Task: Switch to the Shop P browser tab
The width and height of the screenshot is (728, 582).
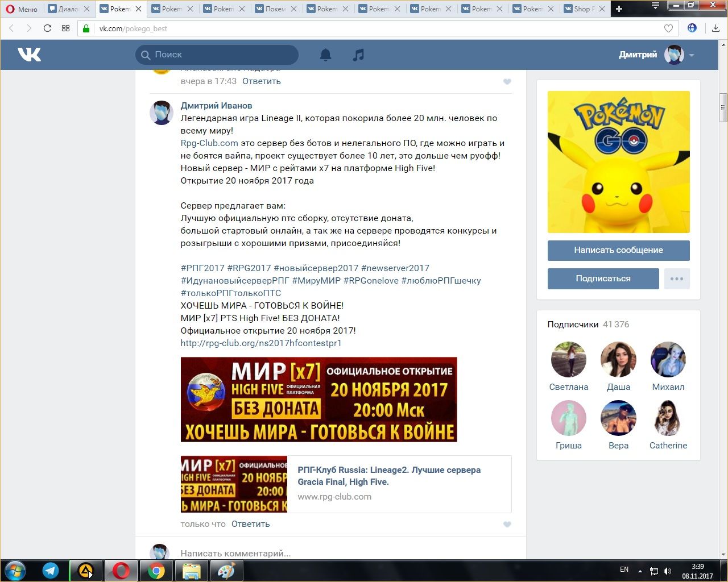Action: tap(584, 9)
